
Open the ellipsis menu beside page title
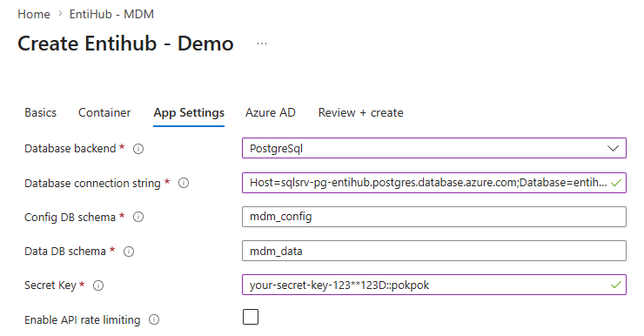(262, 44)
